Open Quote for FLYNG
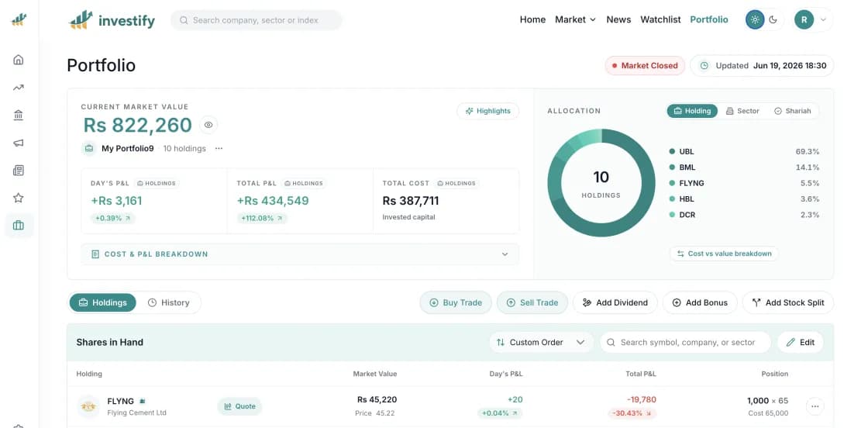Image resolution: width=868 pixels, height=428 pixels. pyautogui.click(x=239, y=406)
